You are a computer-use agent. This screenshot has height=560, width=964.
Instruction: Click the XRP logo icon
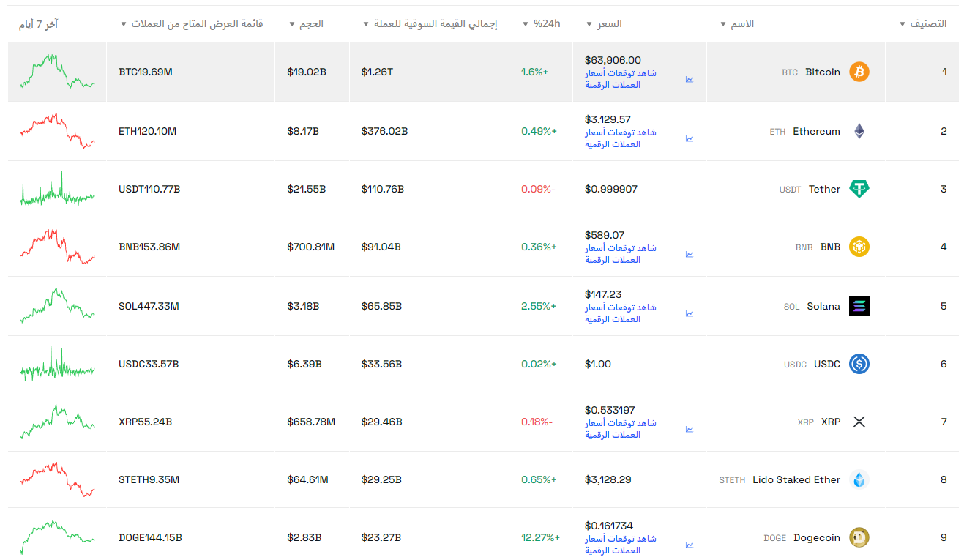[859, 422]
